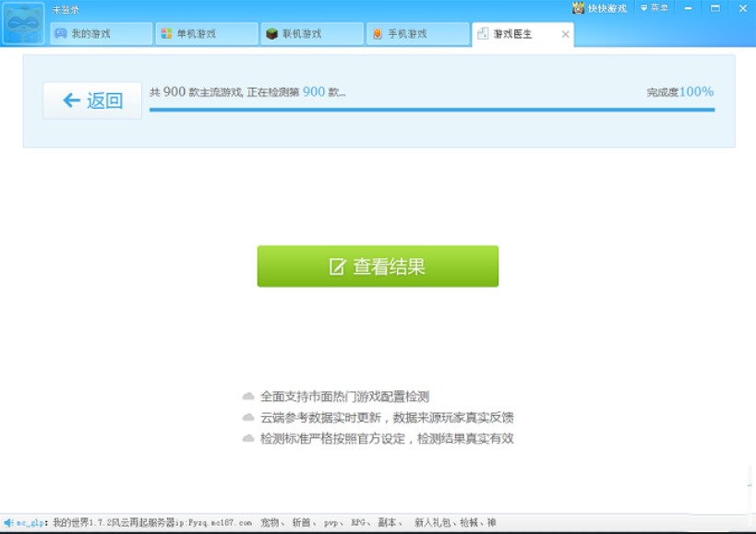Viewport: 756px width, 534px height.
Task: Open the 菜单 dropdown menu
Action: 654,7
